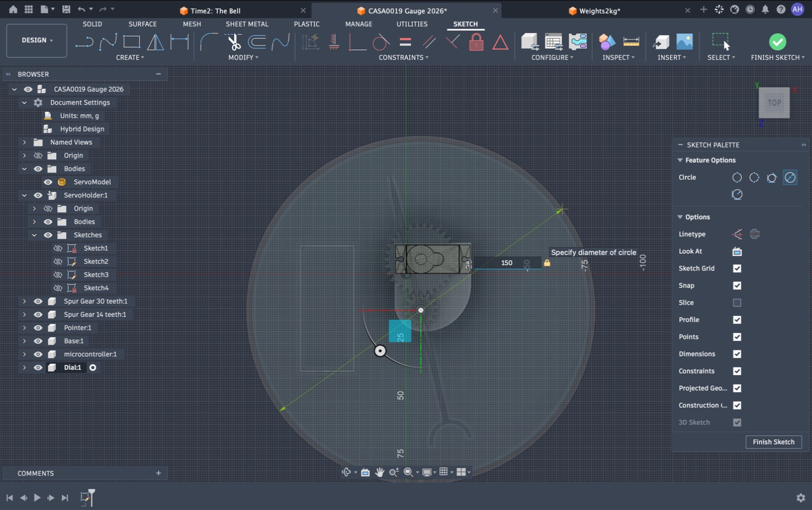
Task: Open the Measure tool in Inspect
Action: (x=631, y=42)
